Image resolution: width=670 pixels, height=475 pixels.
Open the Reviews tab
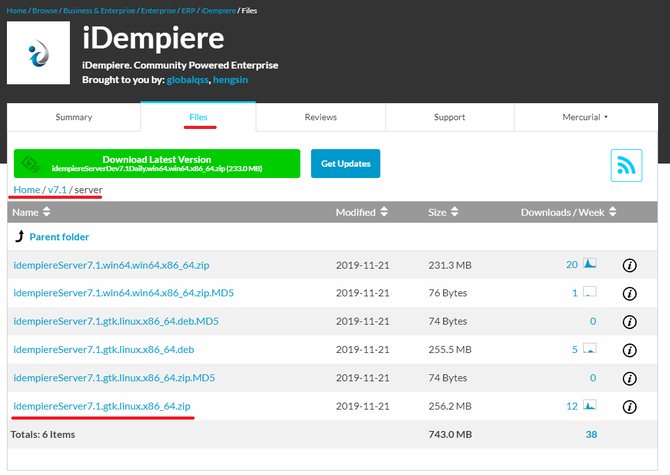(320, 117)
